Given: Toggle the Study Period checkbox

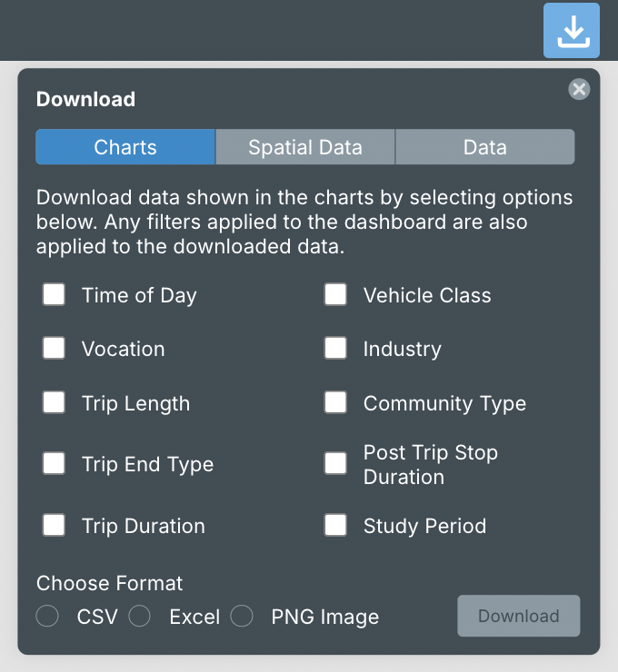Looking at the screenshot, I should [x=336, y=525].
